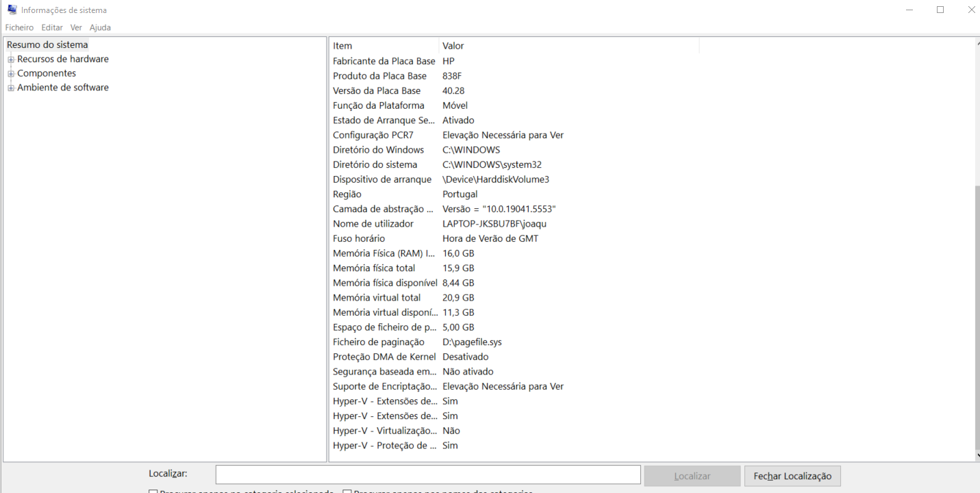The image size is (980, 493).
Task: Expand the Componentes node
Action: [11, 74]
